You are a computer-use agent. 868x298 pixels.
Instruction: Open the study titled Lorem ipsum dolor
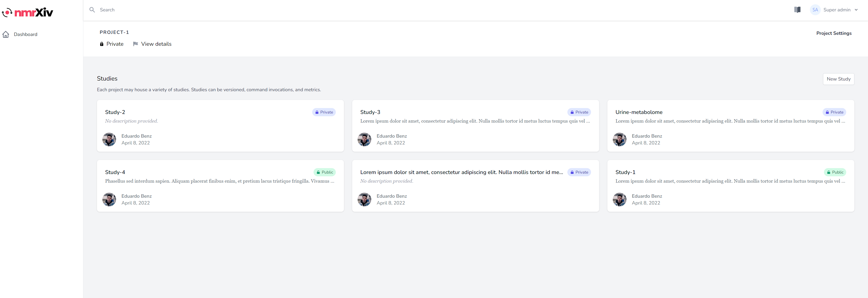point(461,172)
